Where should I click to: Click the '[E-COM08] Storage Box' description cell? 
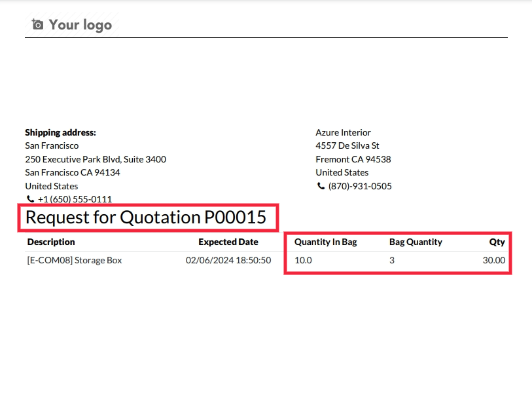75,260
